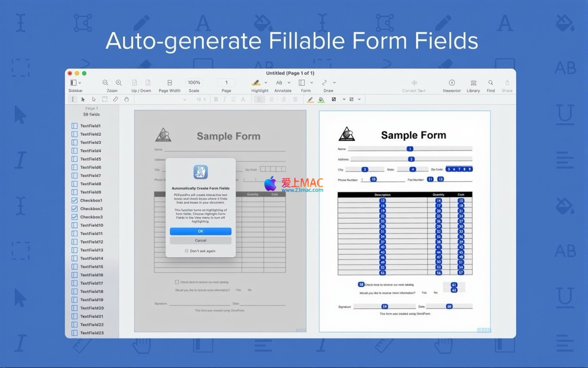Select the hand pan tool

coord(126,99)
